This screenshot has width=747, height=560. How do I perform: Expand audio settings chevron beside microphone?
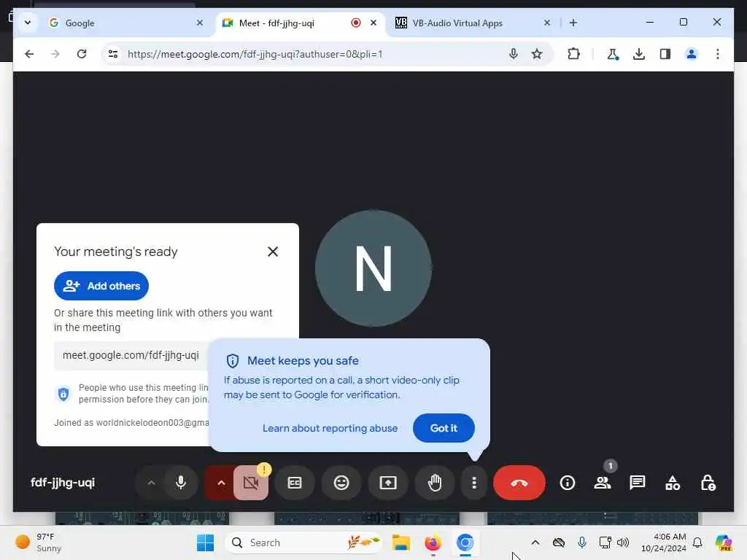pyautogui.click(x=151, y=483)
